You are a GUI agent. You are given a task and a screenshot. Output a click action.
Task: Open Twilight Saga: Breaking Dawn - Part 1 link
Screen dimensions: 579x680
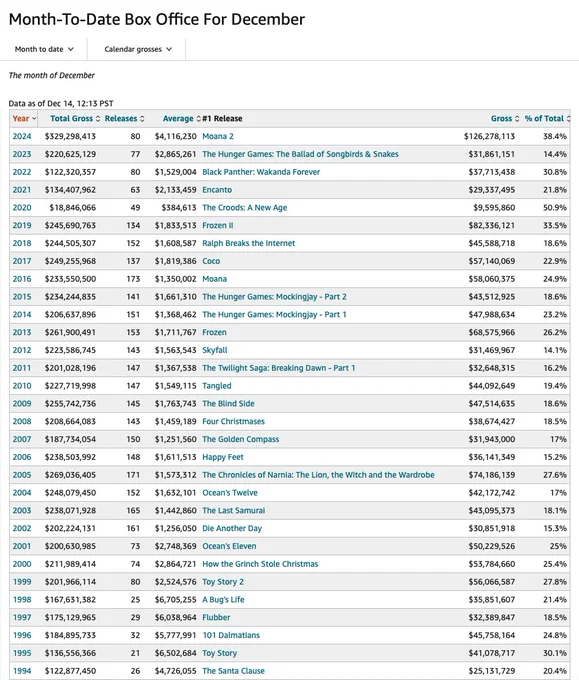pyautogui.click(x=279, y=368)
